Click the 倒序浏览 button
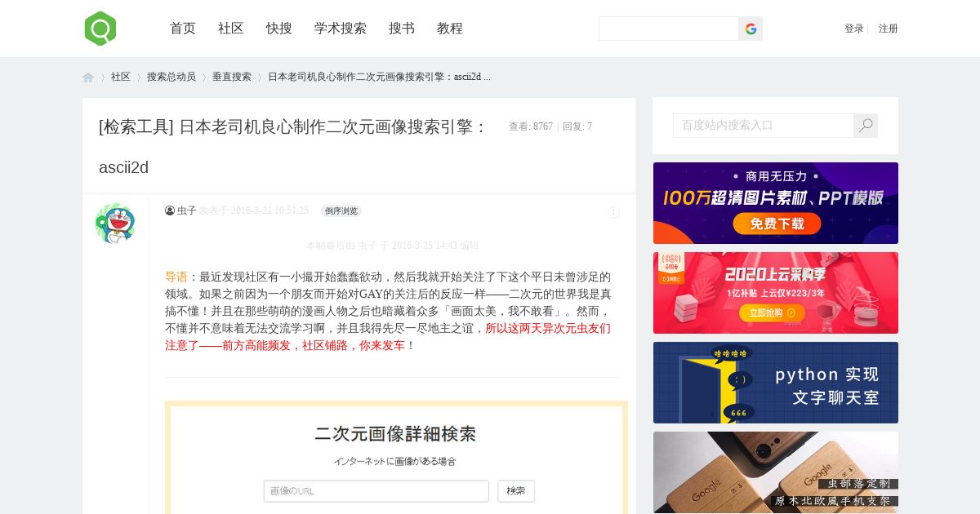This screenshot has height=514, width=980. tap(341, 210)
